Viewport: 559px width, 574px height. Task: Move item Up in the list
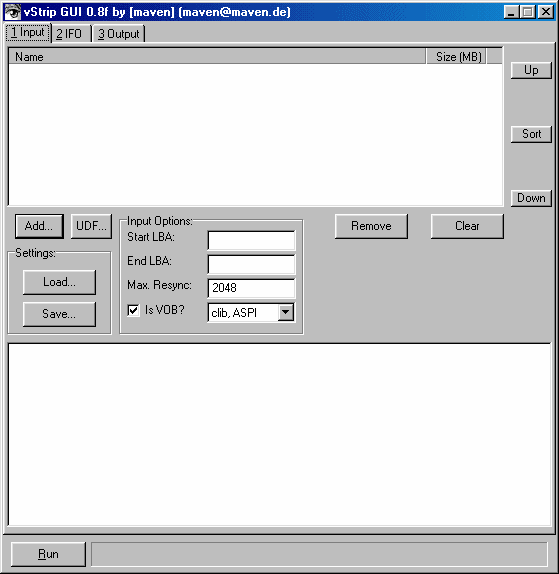pos(531,70)
